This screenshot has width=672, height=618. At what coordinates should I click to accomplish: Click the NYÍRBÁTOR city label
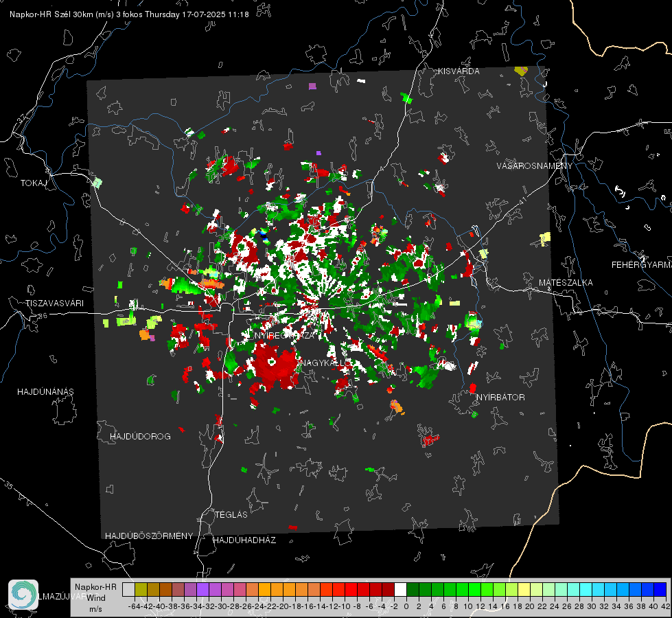click(500, 398)
